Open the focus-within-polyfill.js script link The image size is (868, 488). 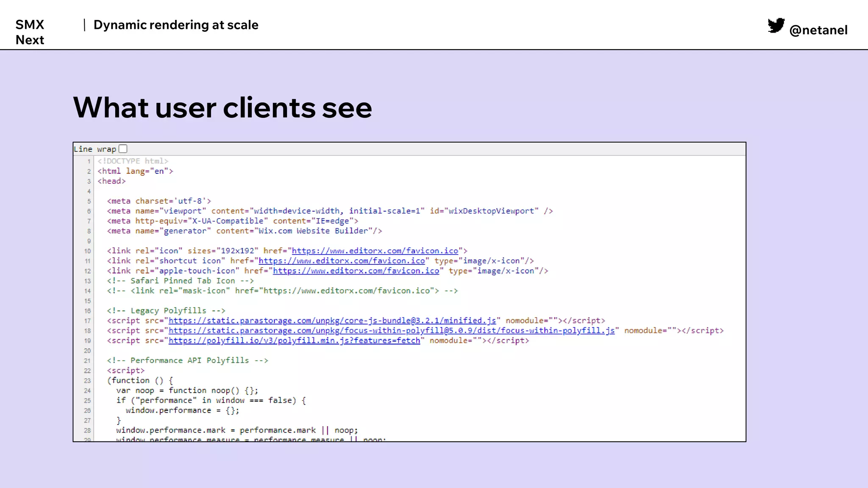391,330
